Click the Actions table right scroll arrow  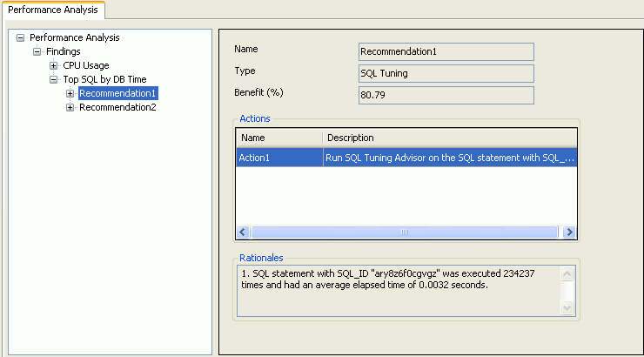point(570,232)
